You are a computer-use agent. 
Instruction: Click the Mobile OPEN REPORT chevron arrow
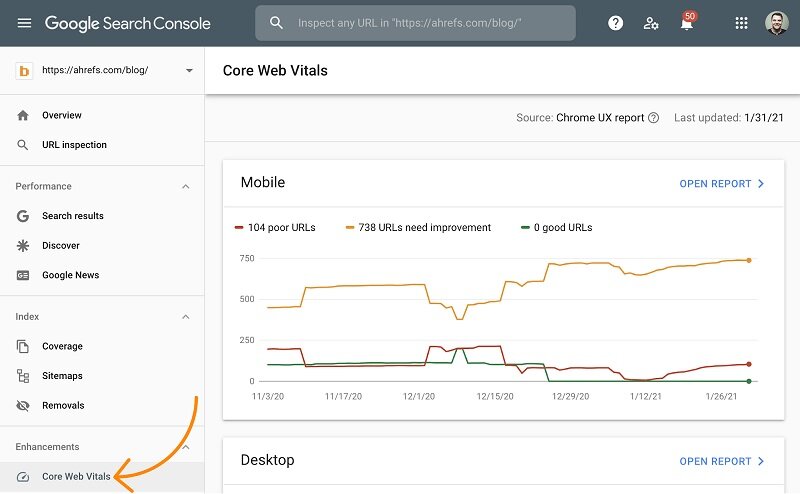tap(761, 184)
